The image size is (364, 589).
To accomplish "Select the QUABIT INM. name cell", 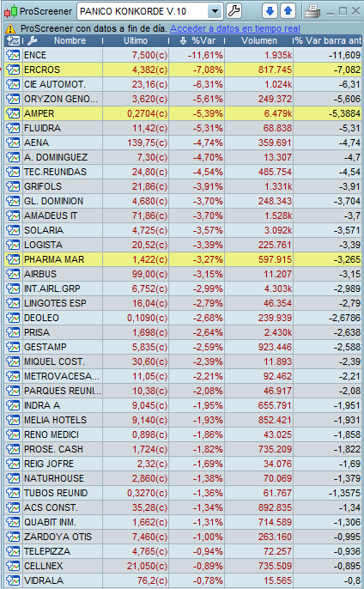I will point(63,522).
